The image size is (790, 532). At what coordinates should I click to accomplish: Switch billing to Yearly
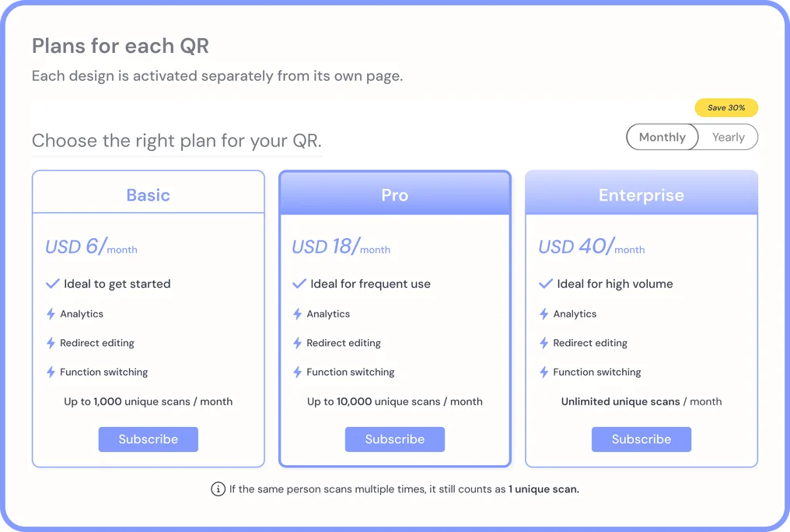tap(728, 137)
